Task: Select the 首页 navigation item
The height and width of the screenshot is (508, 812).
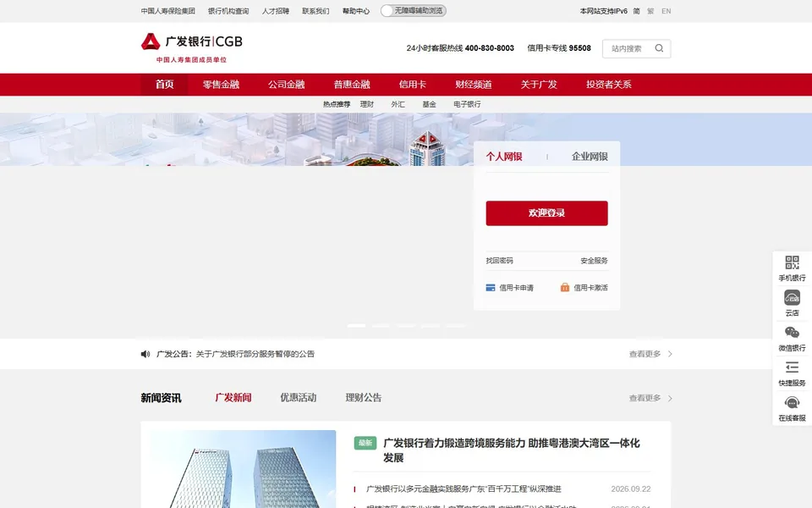Action: [165, 85]
